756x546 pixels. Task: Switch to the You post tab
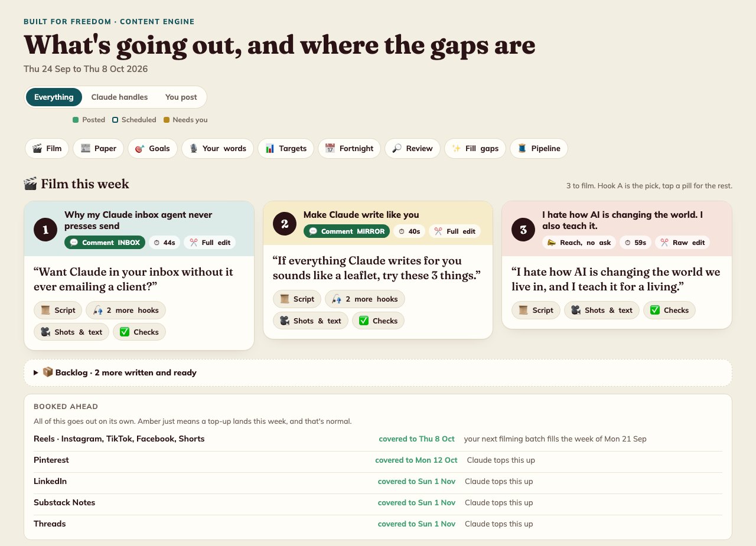181,97
